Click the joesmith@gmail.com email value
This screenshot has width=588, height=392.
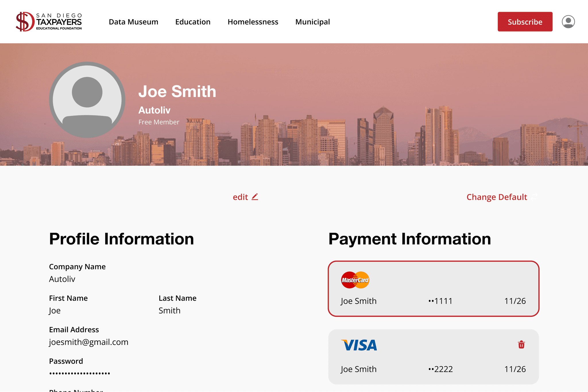[x=88, y=342]
